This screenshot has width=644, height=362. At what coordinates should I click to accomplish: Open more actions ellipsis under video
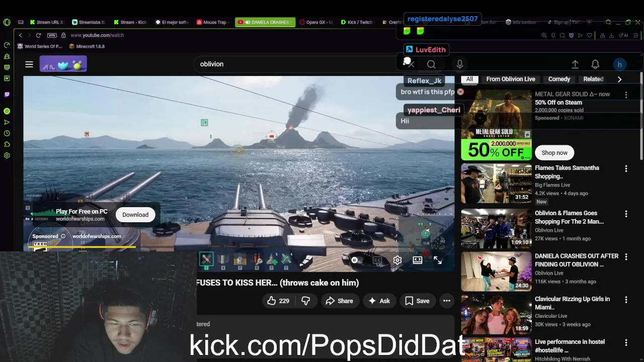point(446,301)
